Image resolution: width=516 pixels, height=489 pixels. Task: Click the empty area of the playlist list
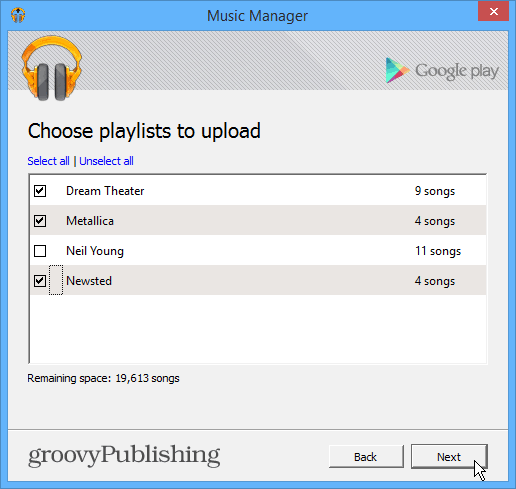point(258,329)
